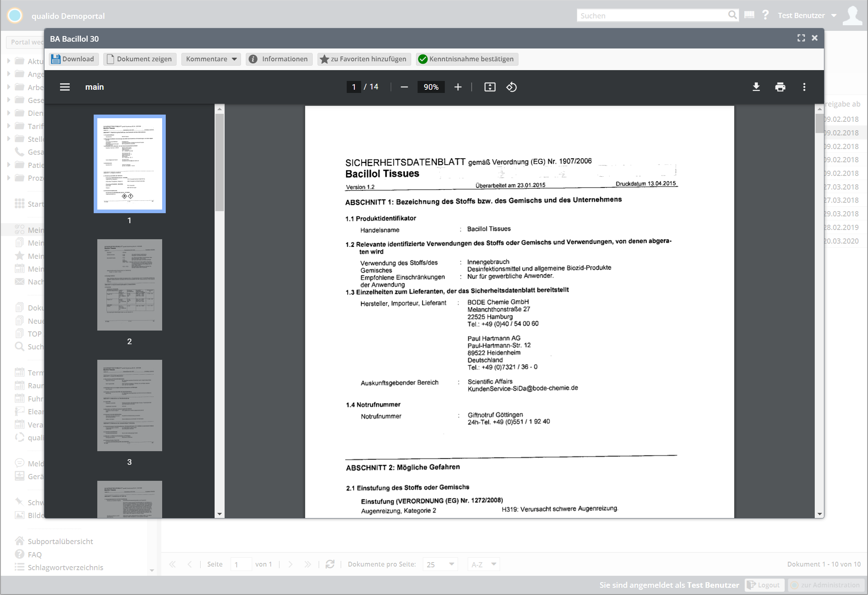
Task: Click zu Favoriten hinzufügen
Action: pos(364,59)
